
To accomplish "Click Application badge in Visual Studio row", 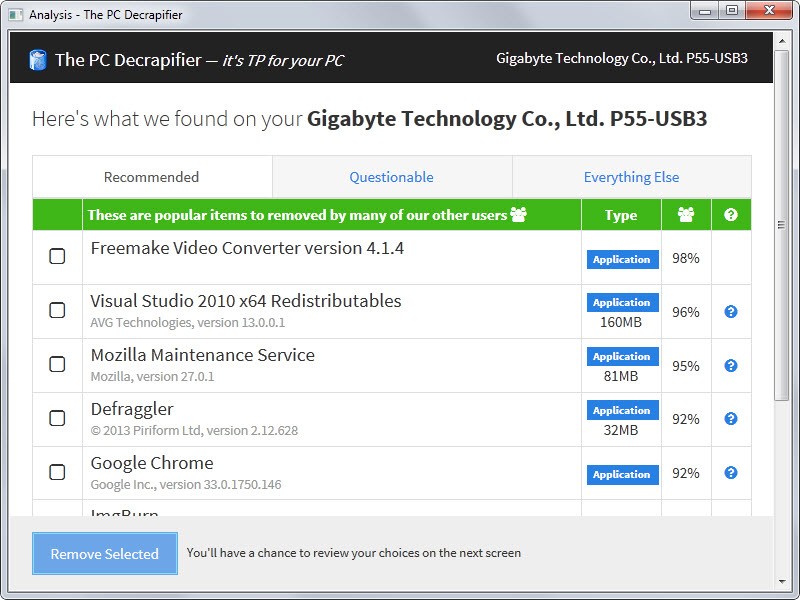I will (622, 302).
